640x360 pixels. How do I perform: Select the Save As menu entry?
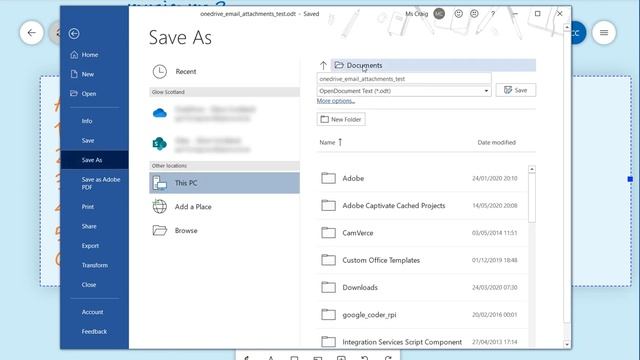pos(94,160)
